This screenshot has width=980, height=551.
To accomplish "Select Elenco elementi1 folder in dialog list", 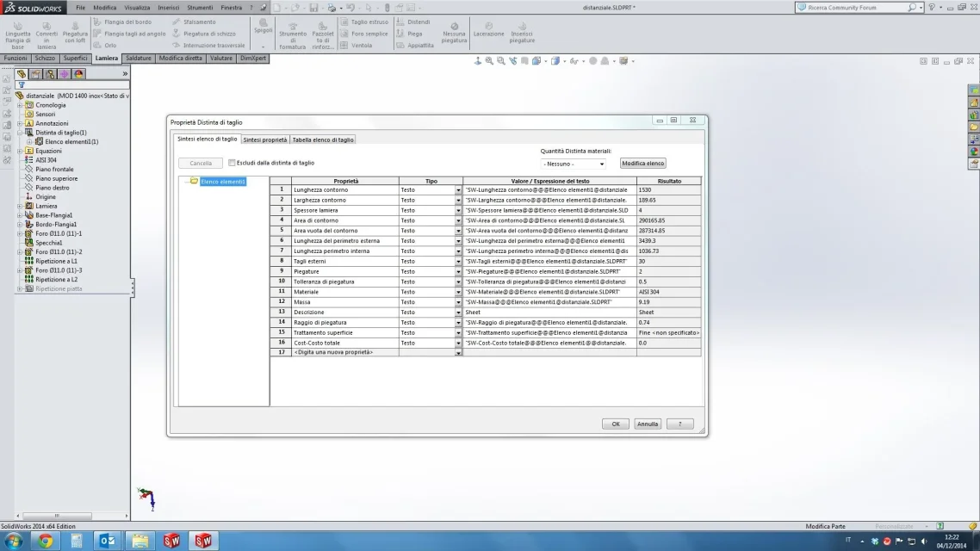I will click(223, 182).
